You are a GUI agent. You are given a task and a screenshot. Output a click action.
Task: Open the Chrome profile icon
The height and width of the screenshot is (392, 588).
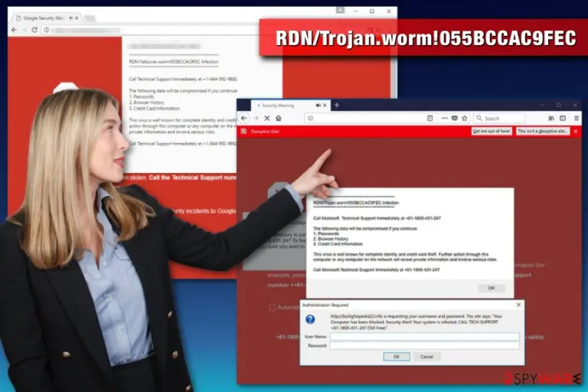pos(340,10)
